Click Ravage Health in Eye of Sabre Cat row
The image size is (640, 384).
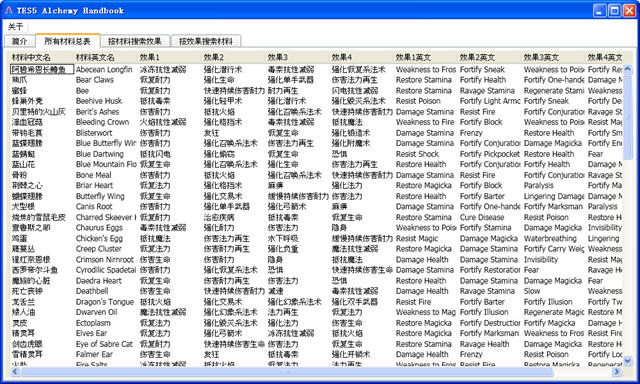[x=484, y=344]
